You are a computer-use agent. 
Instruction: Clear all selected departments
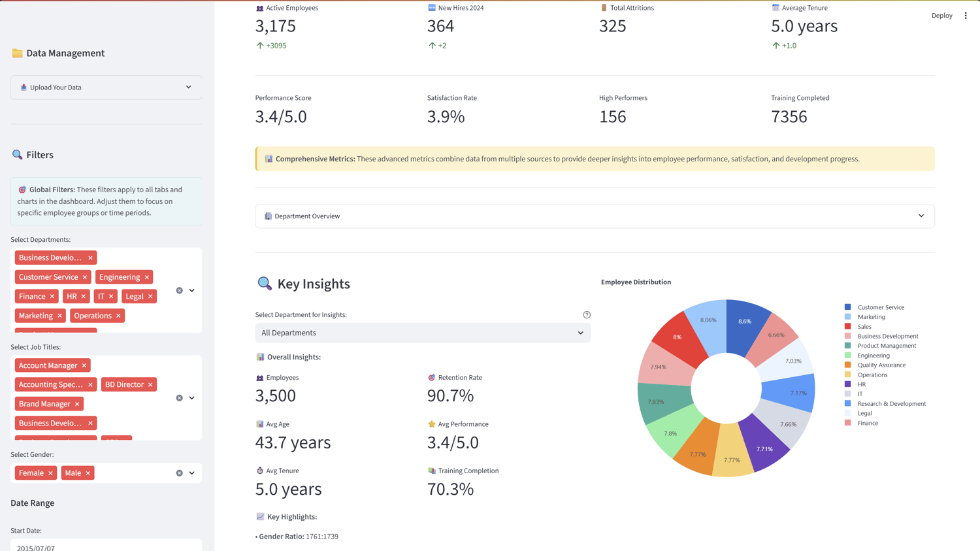click(180, 290)
